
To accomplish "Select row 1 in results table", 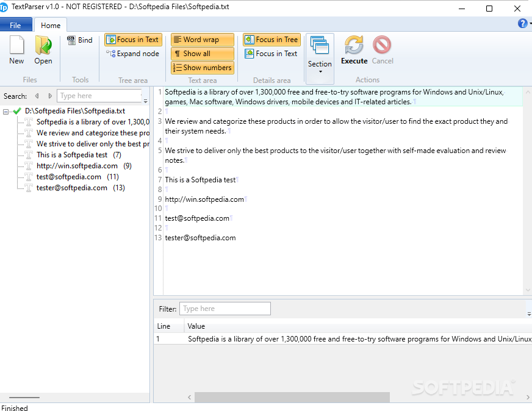I will 343,339.
